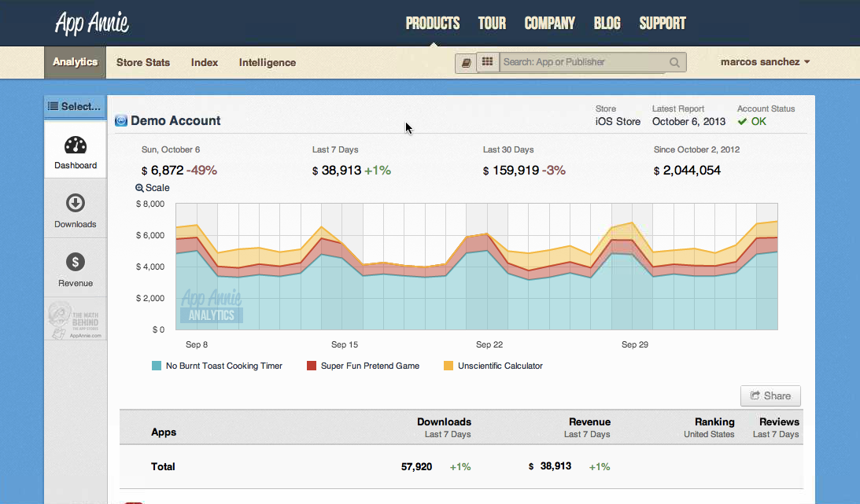Click the Apps column header
This screenshot has height=504, width=860.
(x=164, y=432)
